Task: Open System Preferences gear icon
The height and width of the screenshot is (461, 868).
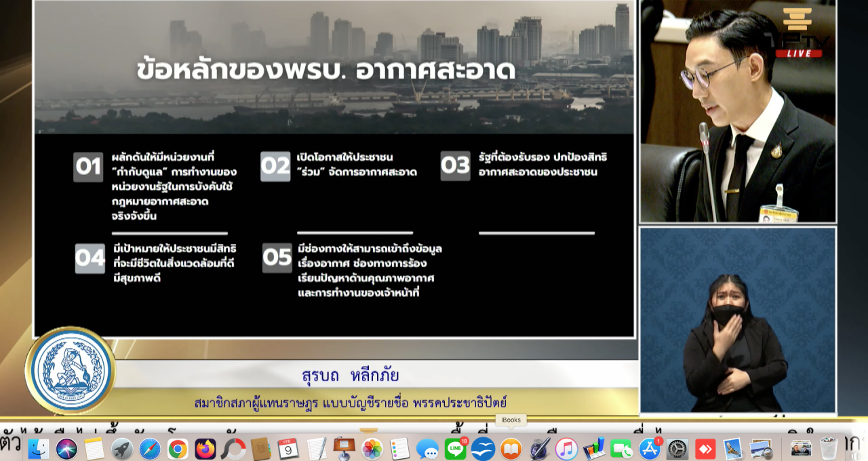Action: click(x=677, y=449)
